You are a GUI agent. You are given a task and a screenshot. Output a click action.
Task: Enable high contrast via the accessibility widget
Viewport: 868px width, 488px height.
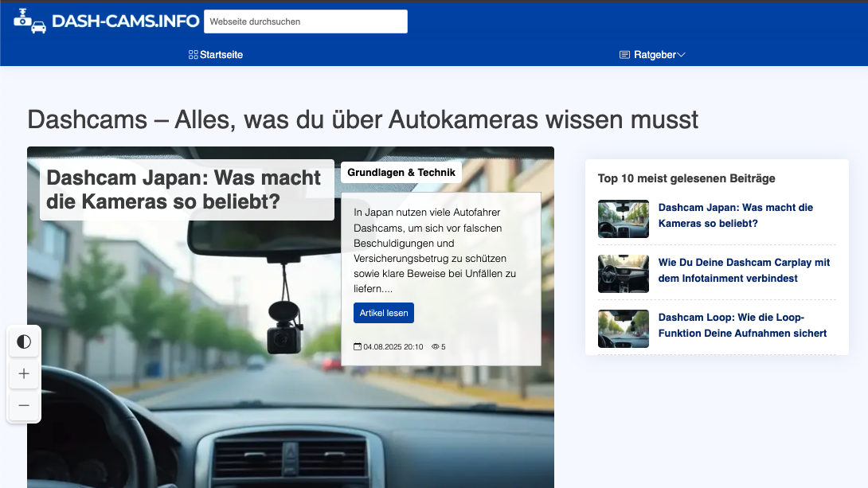click(24, 341)
